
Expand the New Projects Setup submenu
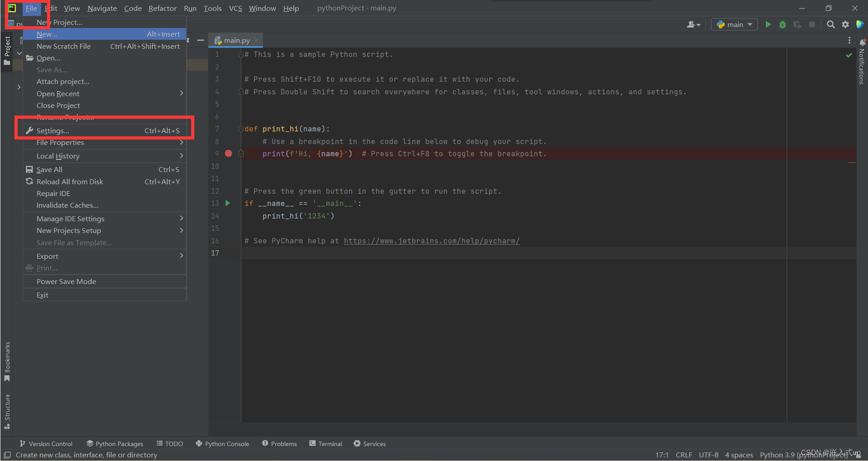(105, 230)
